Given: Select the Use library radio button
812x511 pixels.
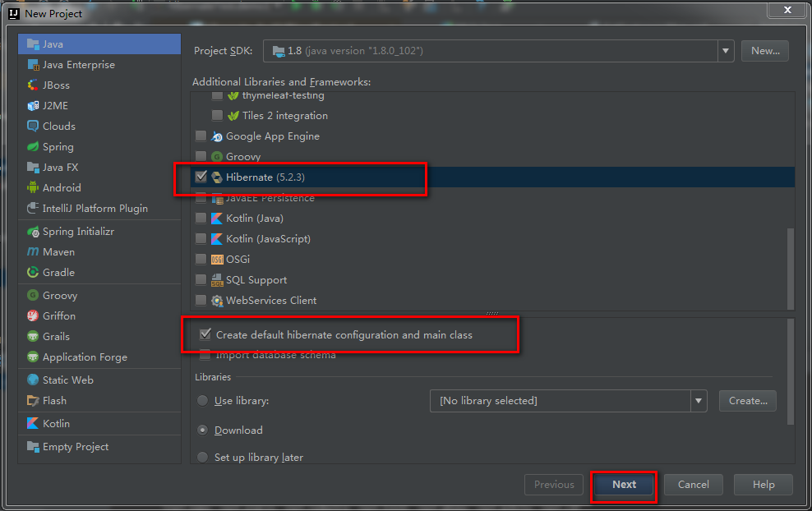Looking at the screenshot, I should click(x=202, y=401).
